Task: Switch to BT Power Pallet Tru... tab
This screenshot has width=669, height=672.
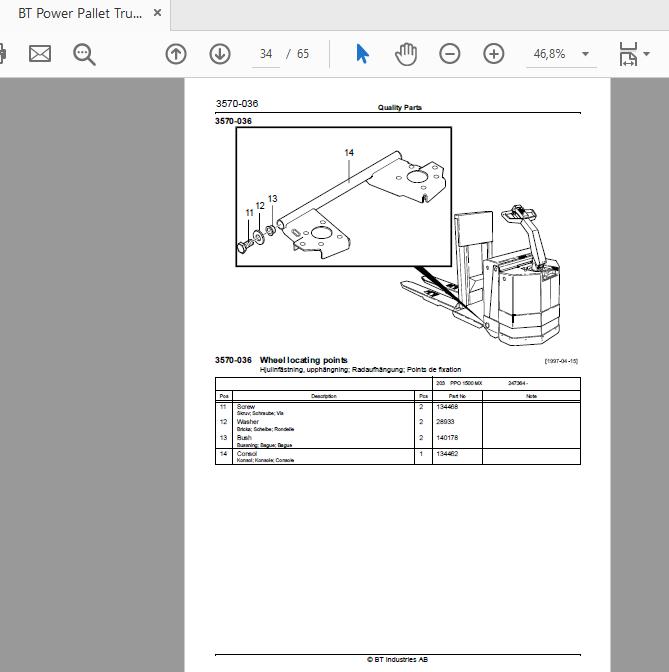Action: (80, 13)
